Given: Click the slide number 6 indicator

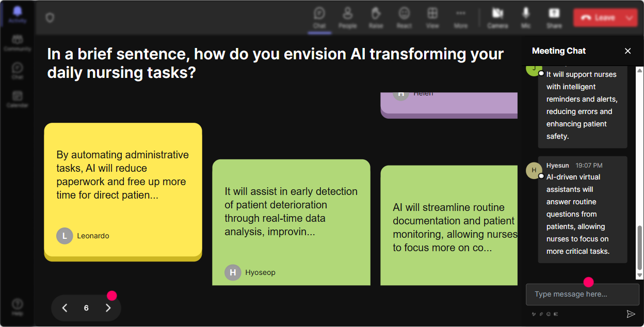Looking at the screenshot, I should [x=86, y=308].
